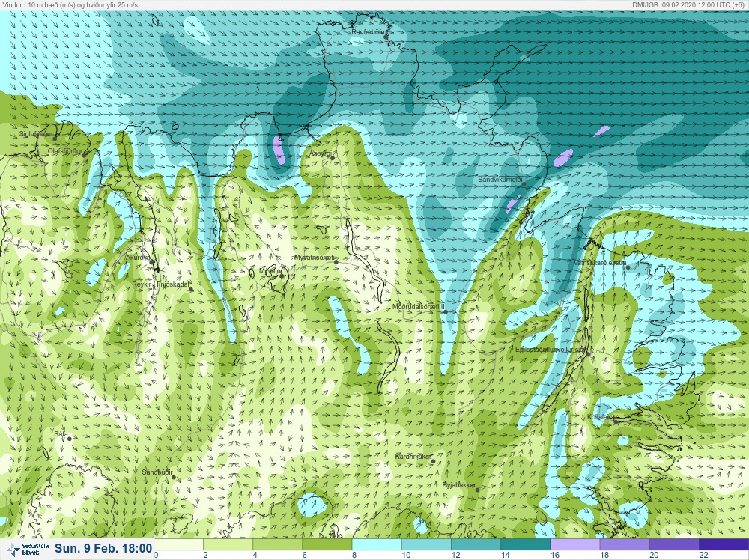Click the 'Kollaleira' label text
This screenshot has width=749, height=560.
coord(601,417)
